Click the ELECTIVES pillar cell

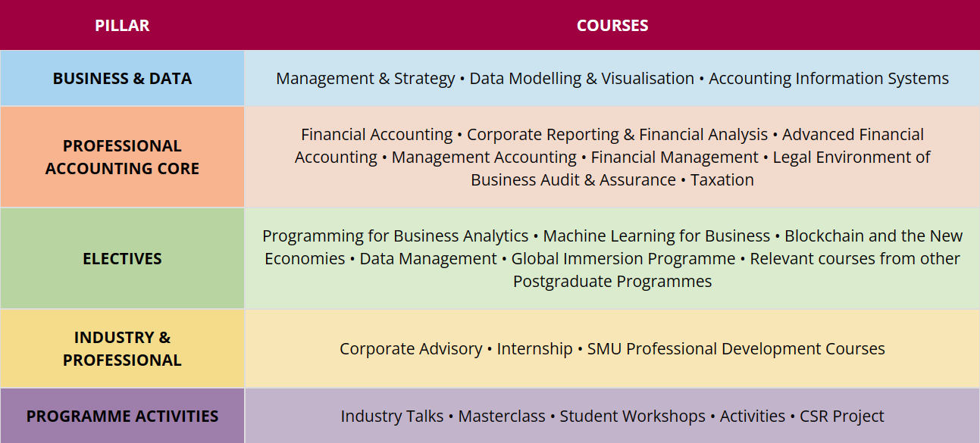(122, 258)
